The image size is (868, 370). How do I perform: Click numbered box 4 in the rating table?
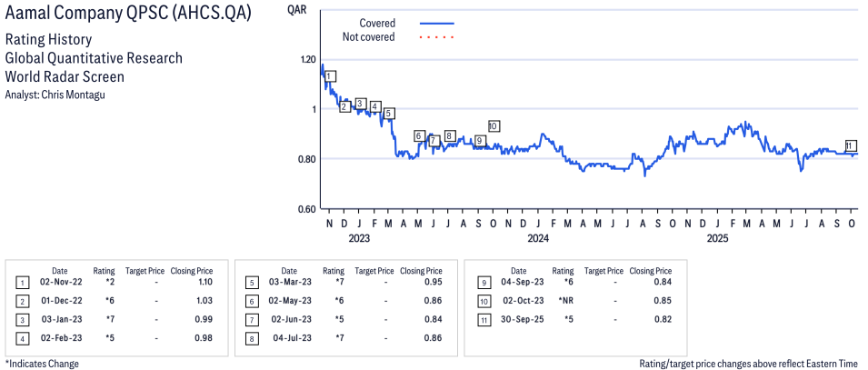[22, 339]
